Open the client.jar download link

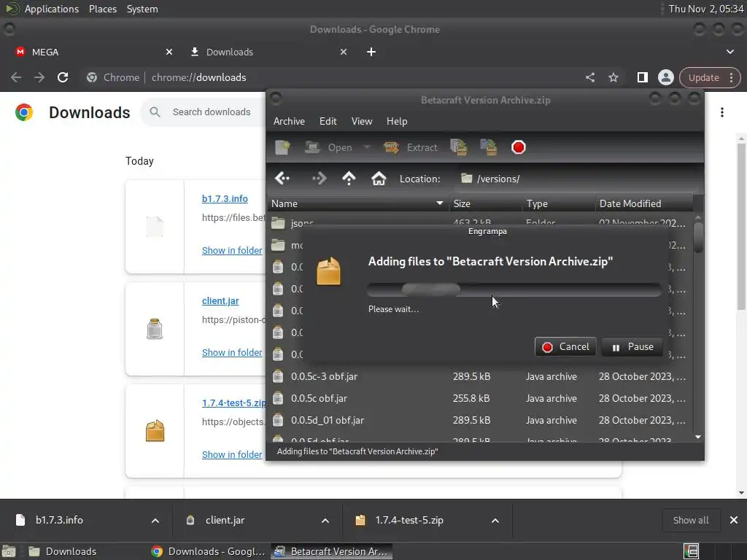point(220,301)
